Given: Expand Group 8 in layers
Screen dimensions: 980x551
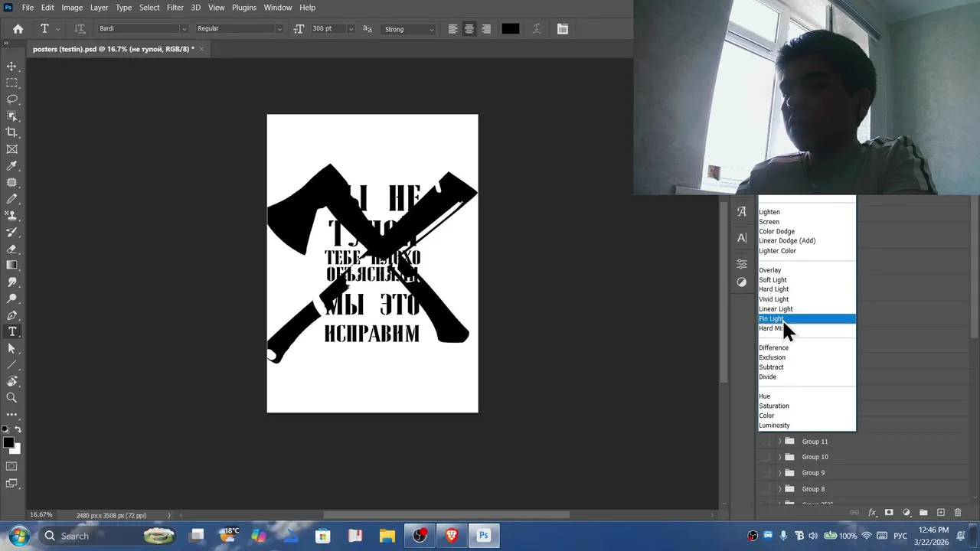Looking at the screenshot, I should [x=779, y=489].
